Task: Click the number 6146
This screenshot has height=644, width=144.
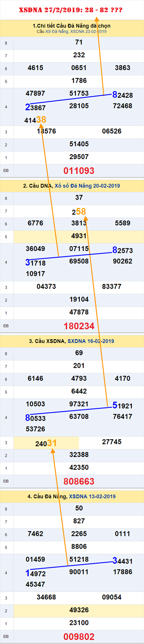Action: point(35,378)
